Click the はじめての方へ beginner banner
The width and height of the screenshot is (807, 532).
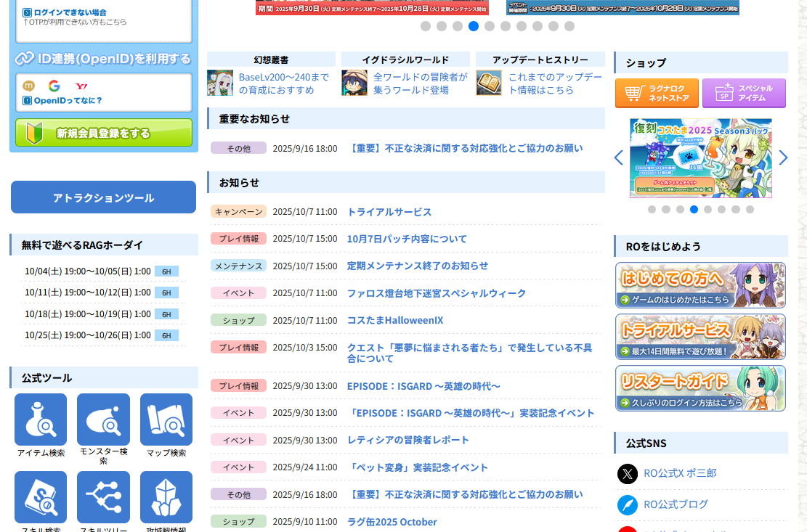click(700, 285)
